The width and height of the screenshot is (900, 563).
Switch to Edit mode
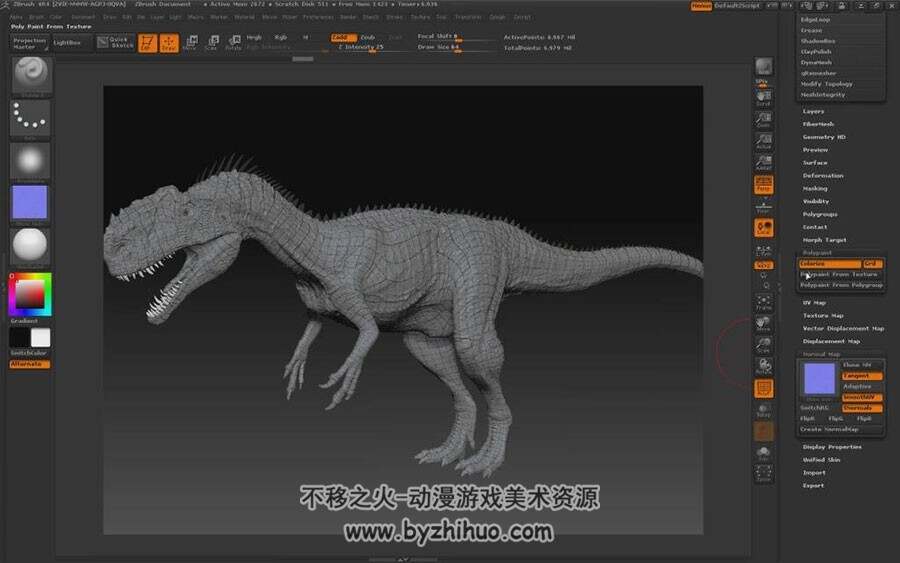(148, 42)
